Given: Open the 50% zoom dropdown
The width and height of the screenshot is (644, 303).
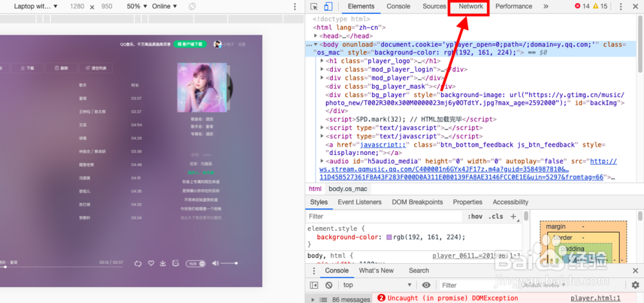Looking at the screenshot, I should pyautogui.click(x=137, y=6).
